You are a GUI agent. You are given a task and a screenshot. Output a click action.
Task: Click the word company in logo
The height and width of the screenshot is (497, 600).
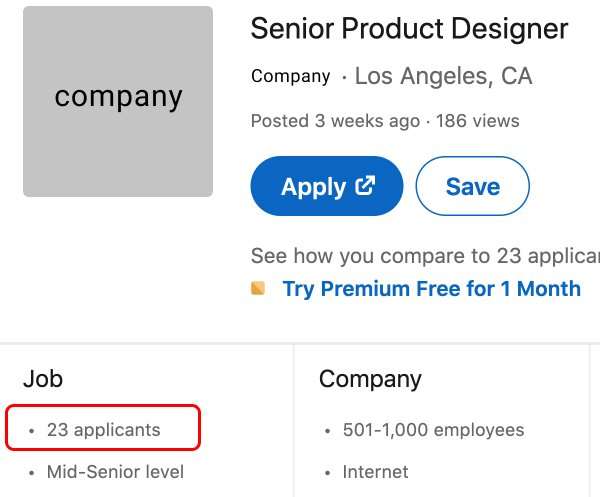[x=118, y=97]
